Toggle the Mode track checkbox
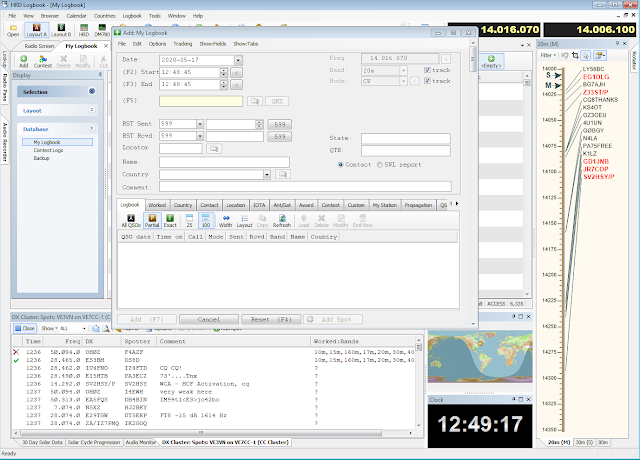This screenshot has width=640, height=460. (427, 81)
